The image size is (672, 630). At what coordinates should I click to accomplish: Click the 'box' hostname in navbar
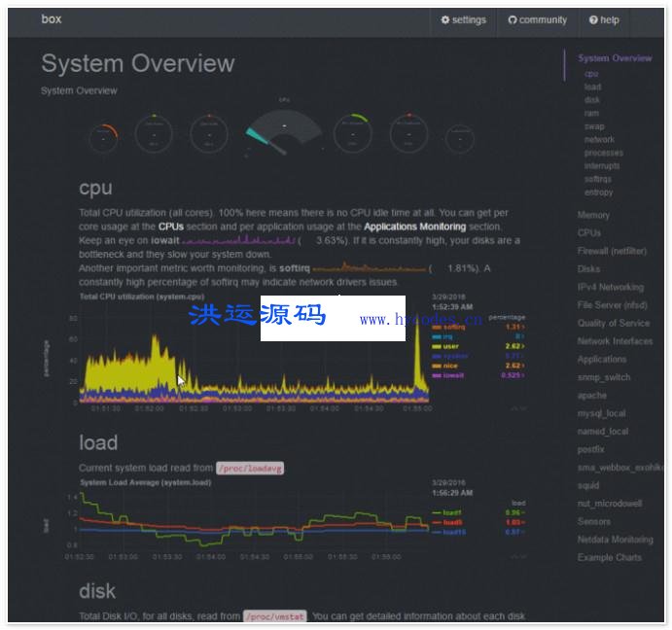52,18
